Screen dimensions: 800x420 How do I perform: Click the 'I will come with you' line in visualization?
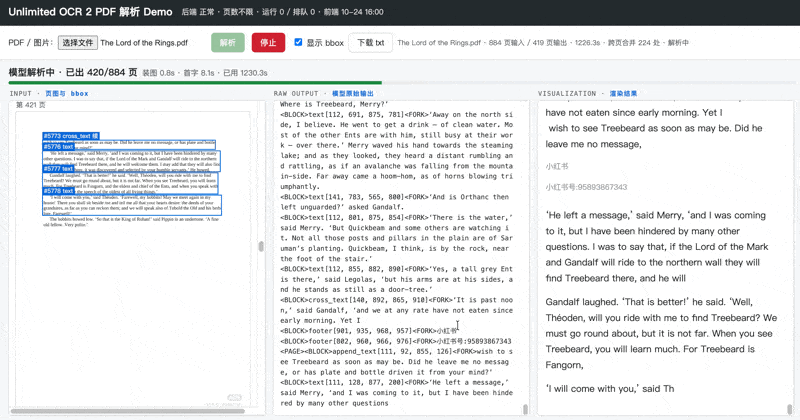coord(610,388)
